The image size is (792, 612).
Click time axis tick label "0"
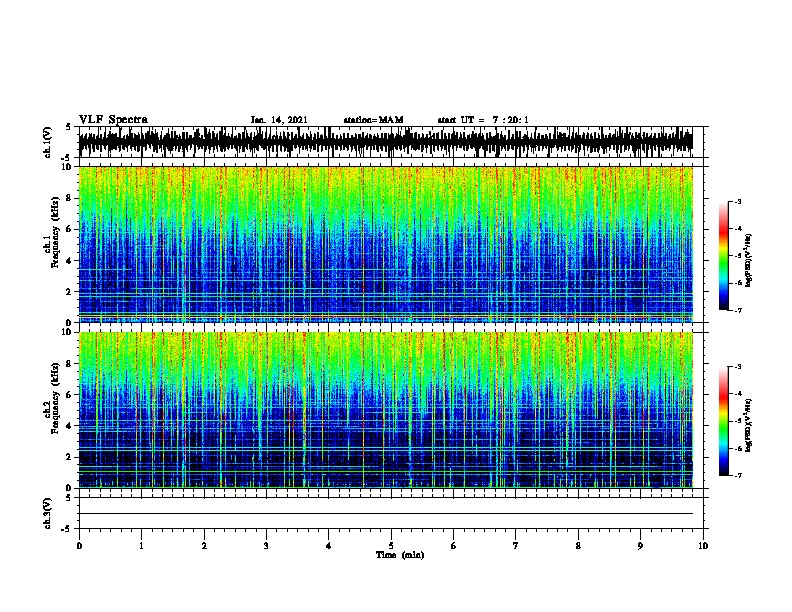pyautogui.click(x=79, y=546)
